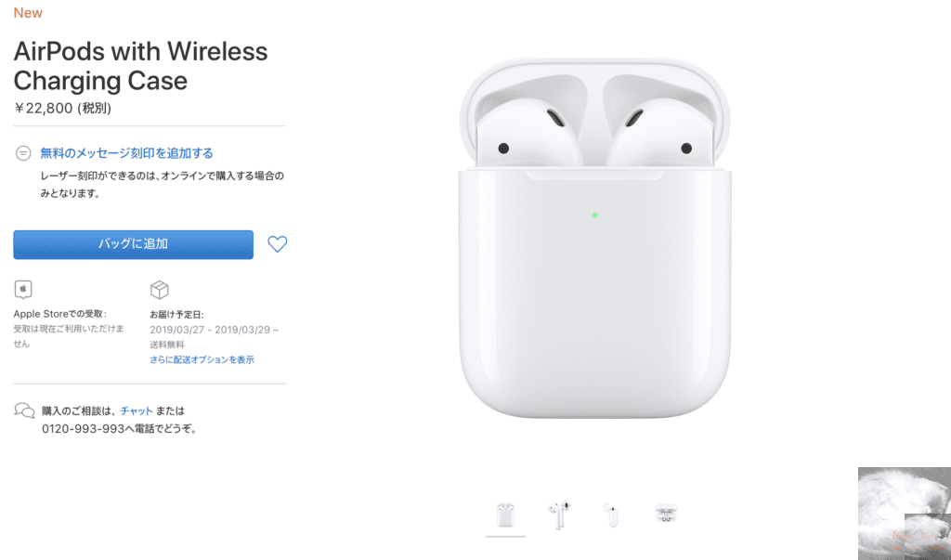Click the delivery date range 2019/03/27
The image size is (951, 560).
point(214,330)
